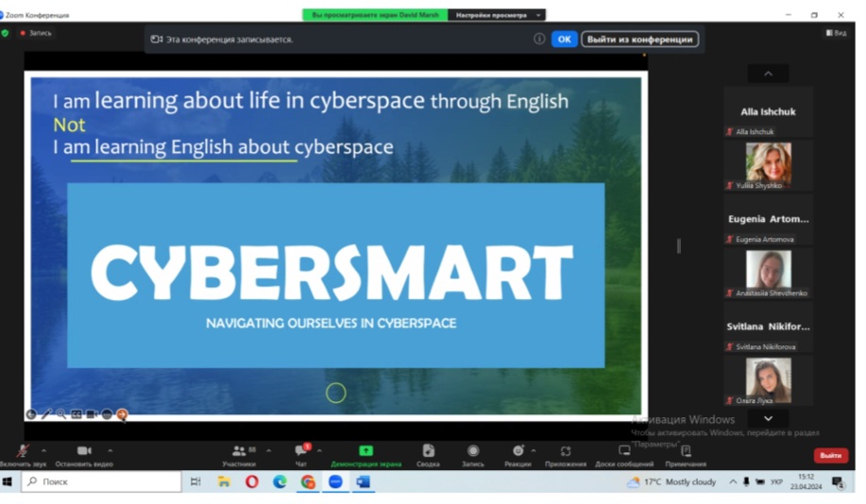Open the Реакции reactions menu
The height and width of the screenshot is (504, 866).
coord(518,451)
